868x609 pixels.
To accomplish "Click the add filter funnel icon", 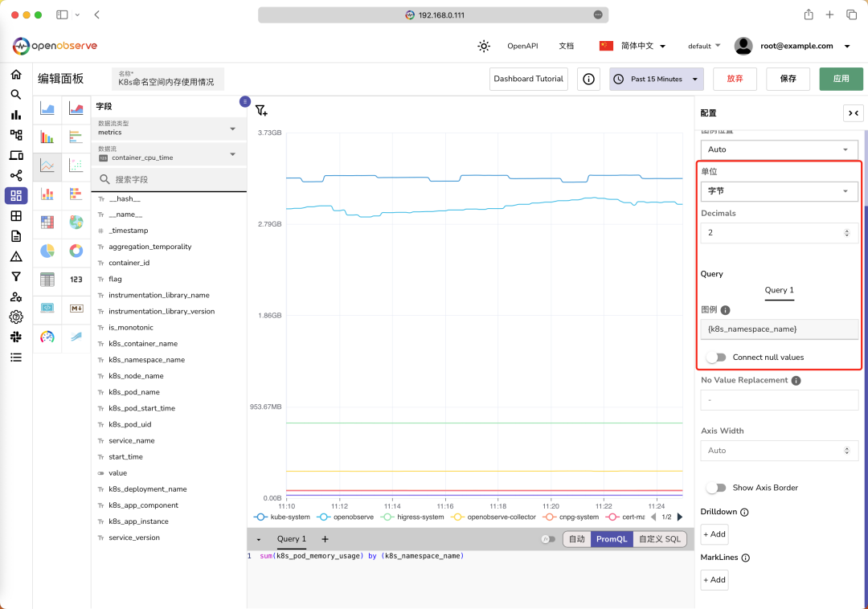I will [261, 111].
